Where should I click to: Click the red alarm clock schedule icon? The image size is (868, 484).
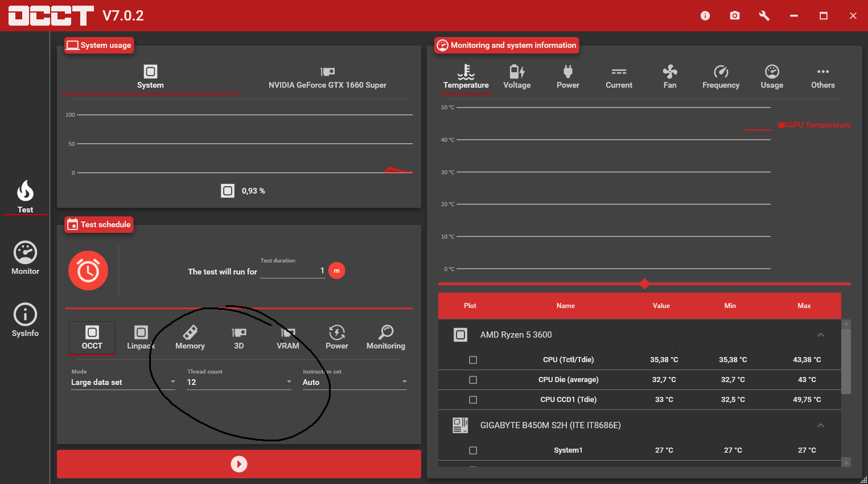[x=88, y=270]
